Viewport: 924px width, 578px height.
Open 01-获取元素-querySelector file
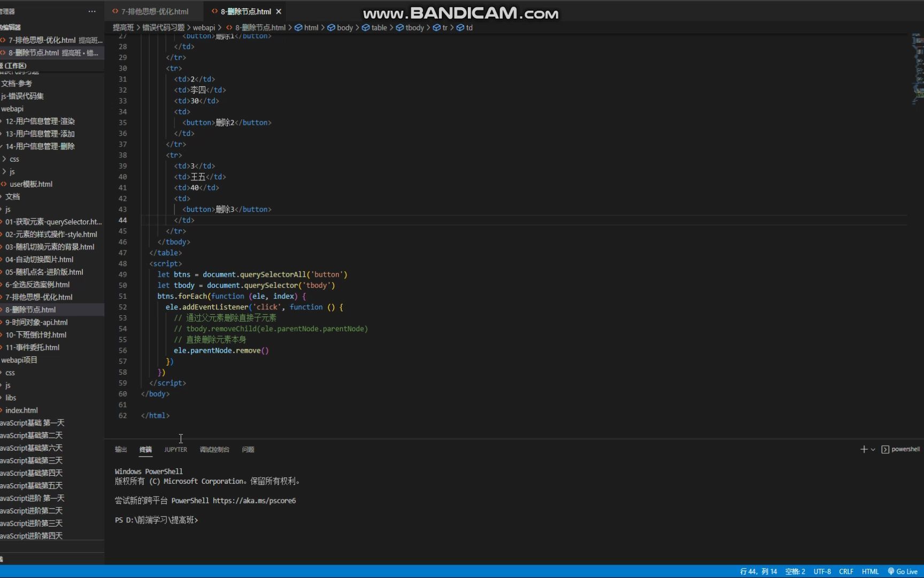[52, 222]
